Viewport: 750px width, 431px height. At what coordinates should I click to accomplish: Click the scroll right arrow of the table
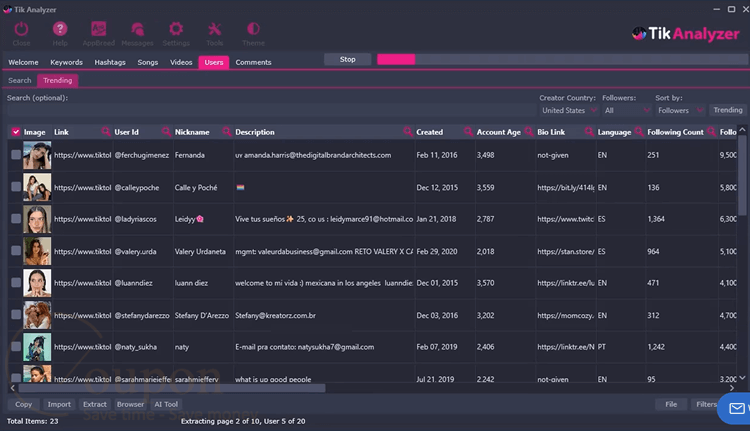(732, 388)
